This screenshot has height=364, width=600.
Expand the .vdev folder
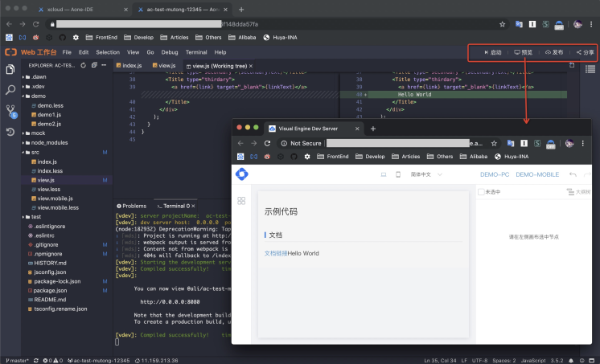pos(23,87)
